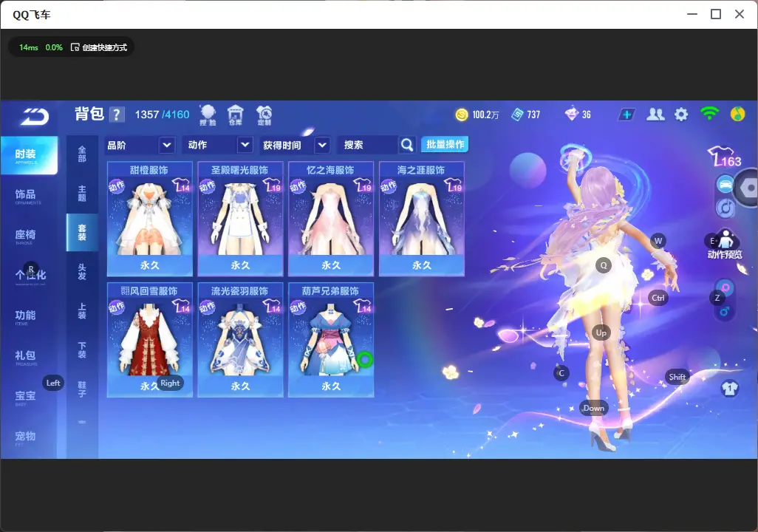The image size is (758, 532).
Task: Select the 鞋子 subcategory tab
Action: coord(82,389)
